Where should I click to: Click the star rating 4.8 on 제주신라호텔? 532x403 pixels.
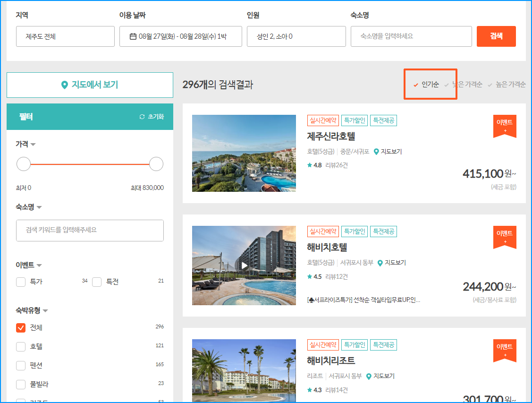314,165
